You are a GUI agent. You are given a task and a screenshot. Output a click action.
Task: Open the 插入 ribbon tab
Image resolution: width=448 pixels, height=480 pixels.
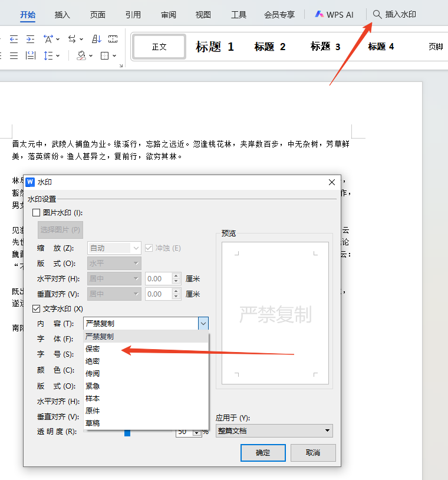(62, 15)
